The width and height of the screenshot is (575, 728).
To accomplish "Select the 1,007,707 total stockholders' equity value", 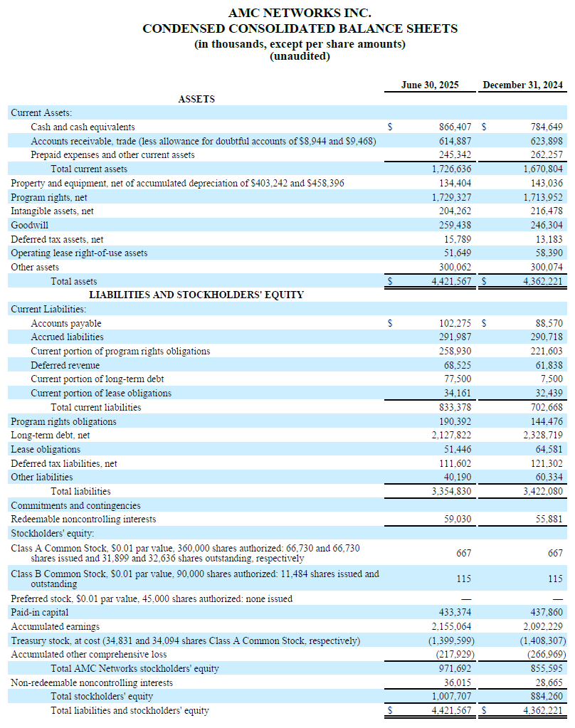I will coord(451,697).
